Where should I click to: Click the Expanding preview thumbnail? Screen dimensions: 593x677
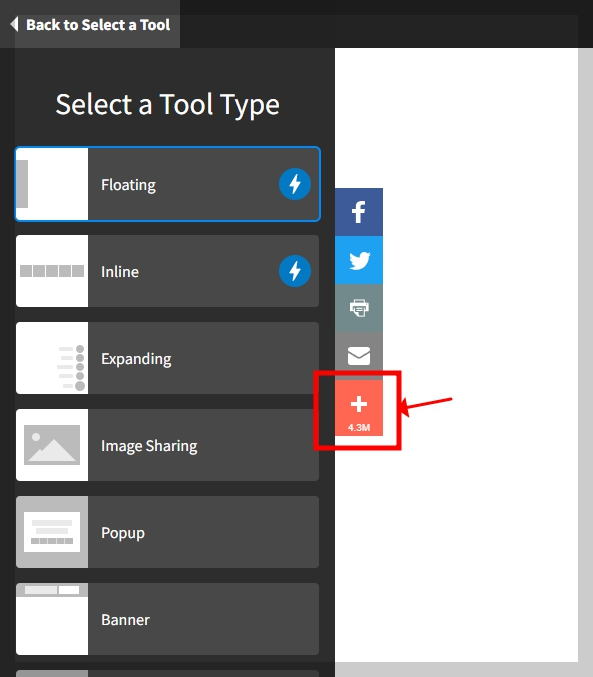(52, 358)
